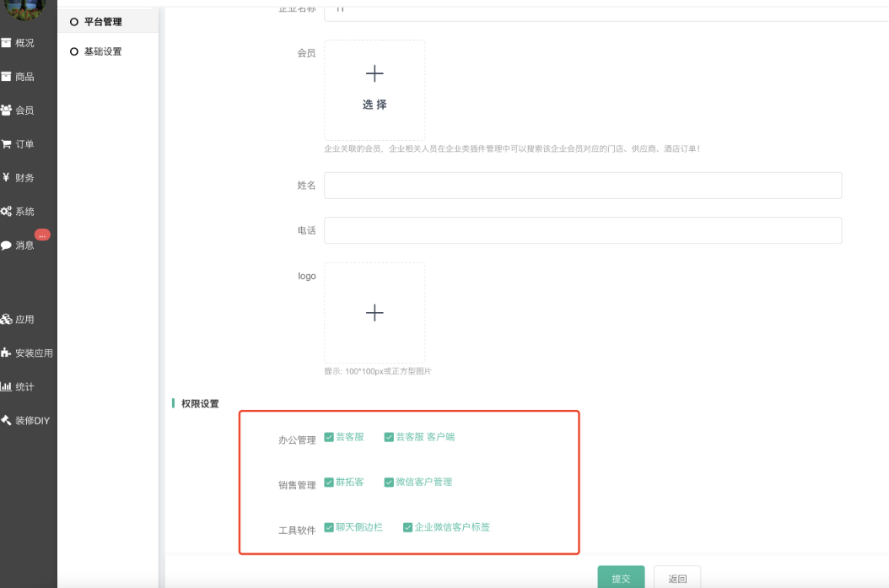Click the 返回 back button
Screen dimensions: 889x588
677,579
